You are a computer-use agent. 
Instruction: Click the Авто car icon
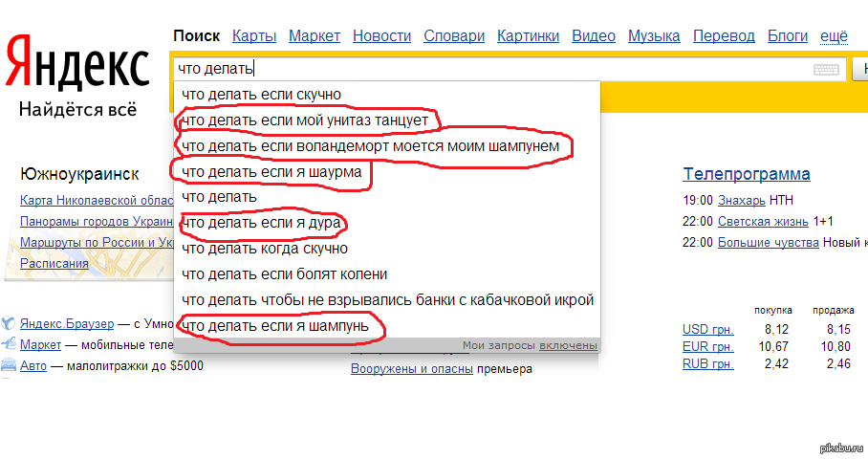9,365
